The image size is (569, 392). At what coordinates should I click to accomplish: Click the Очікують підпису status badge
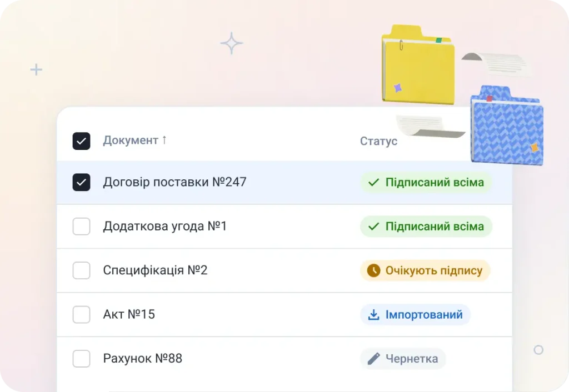tap(425, 270)
